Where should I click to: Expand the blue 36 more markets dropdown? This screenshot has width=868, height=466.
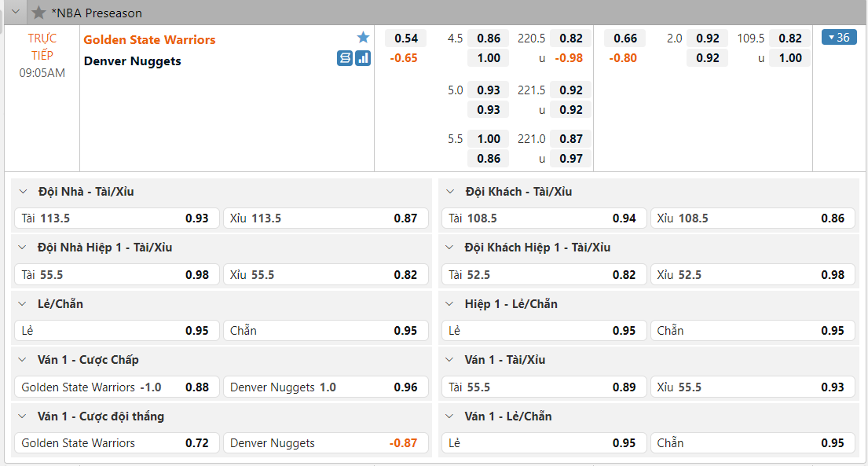838,38
